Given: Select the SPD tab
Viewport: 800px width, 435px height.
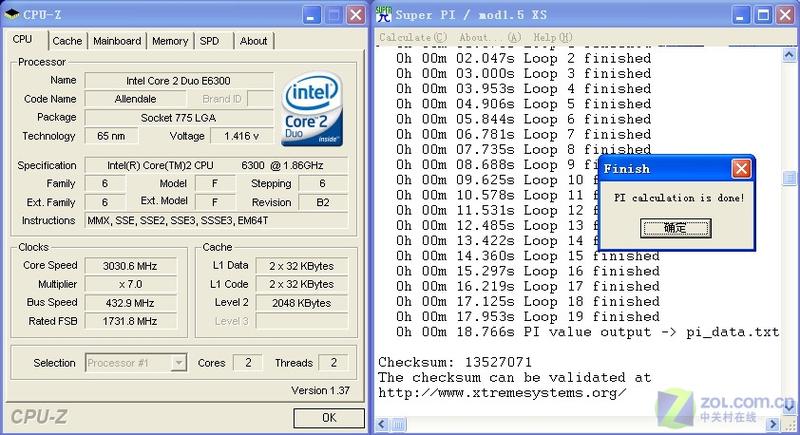Looking at the screenshot, I should (x=209, y=41).
